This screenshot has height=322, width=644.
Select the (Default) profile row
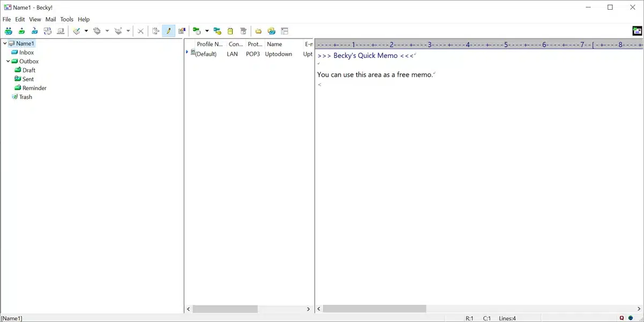[205, 54]
